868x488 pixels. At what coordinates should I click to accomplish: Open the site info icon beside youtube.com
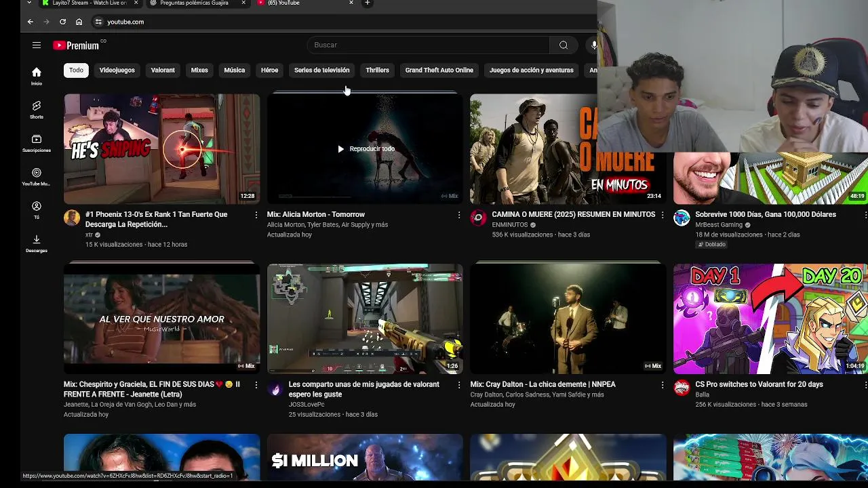tap(98, 22)
